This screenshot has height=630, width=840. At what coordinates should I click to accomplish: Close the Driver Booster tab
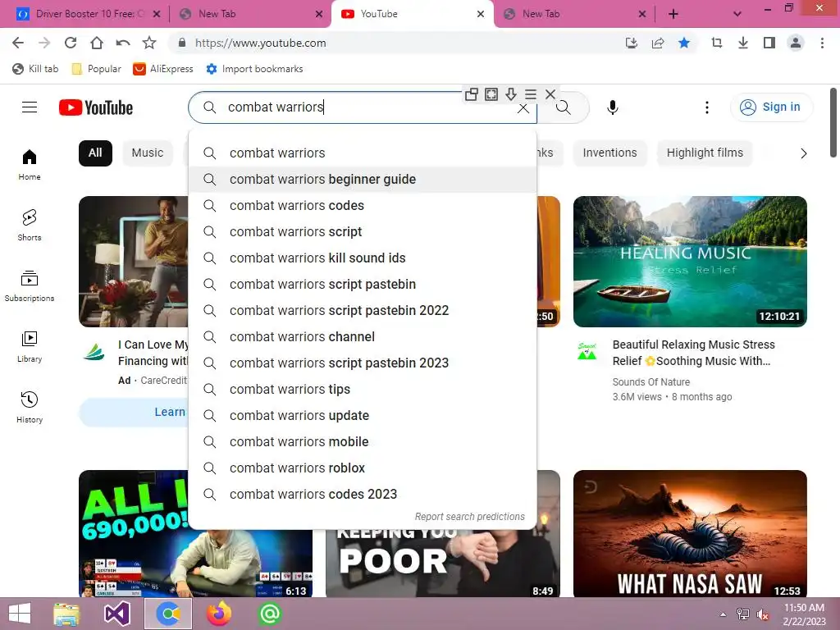click(157, 14)
